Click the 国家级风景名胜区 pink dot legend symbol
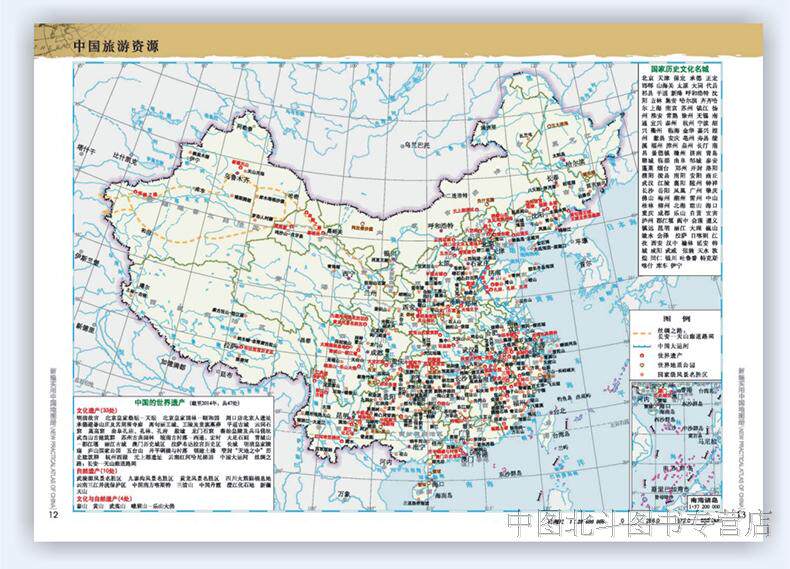This screenshot has height=569, width=790. (x=641, y=374)
